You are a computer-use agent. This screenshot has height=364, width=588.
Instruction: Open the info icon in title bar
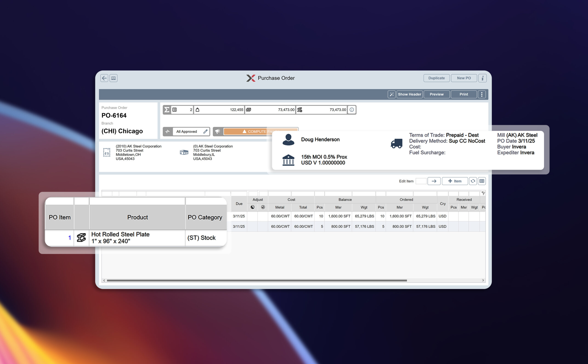pyautogui.click(x=482, y=78)
